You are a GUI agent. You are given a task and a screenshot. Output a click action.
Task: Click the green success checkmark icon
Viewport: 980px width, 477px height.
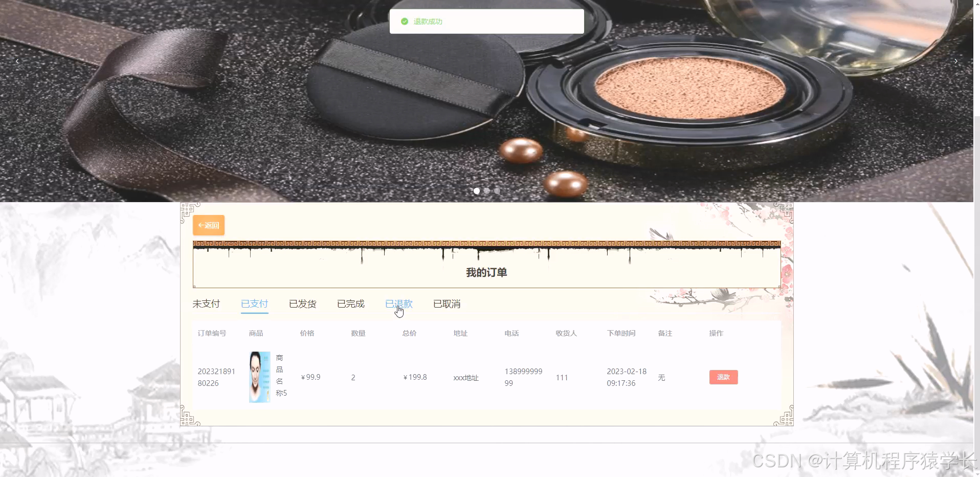click(x=405, y=21)
